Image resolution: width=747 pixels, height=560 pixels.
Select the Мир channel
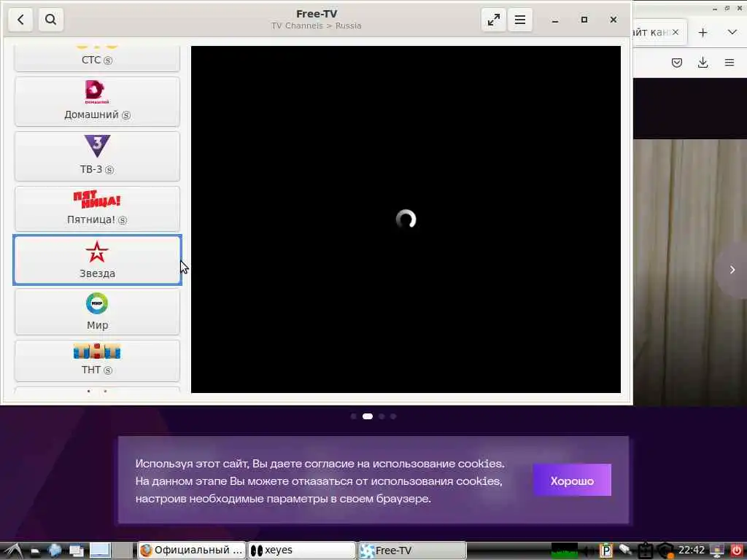point(97,312)
